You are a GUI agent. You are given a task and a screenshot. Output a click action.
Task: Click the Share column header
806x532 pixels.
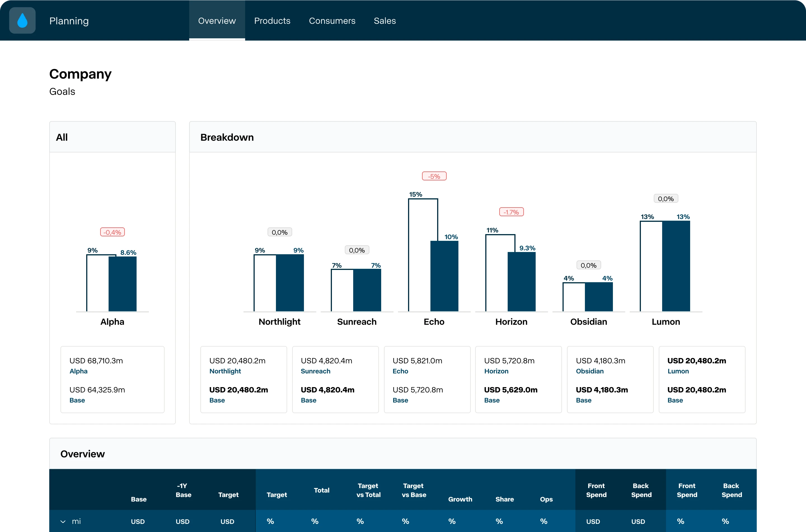(x=505, y=499)
